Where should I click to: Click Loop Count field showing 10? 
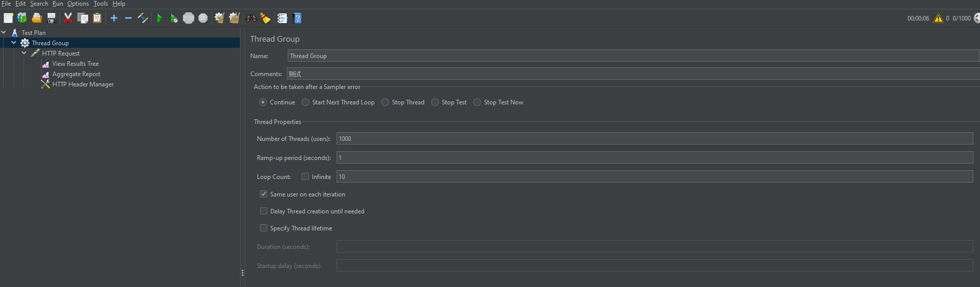click(x=655, y=176)
